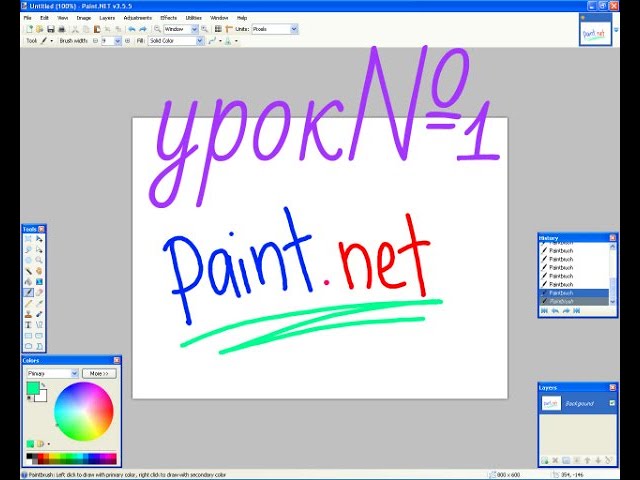Open the File menu
Viewport: 640px width, 480px height.
click(27, 18)
